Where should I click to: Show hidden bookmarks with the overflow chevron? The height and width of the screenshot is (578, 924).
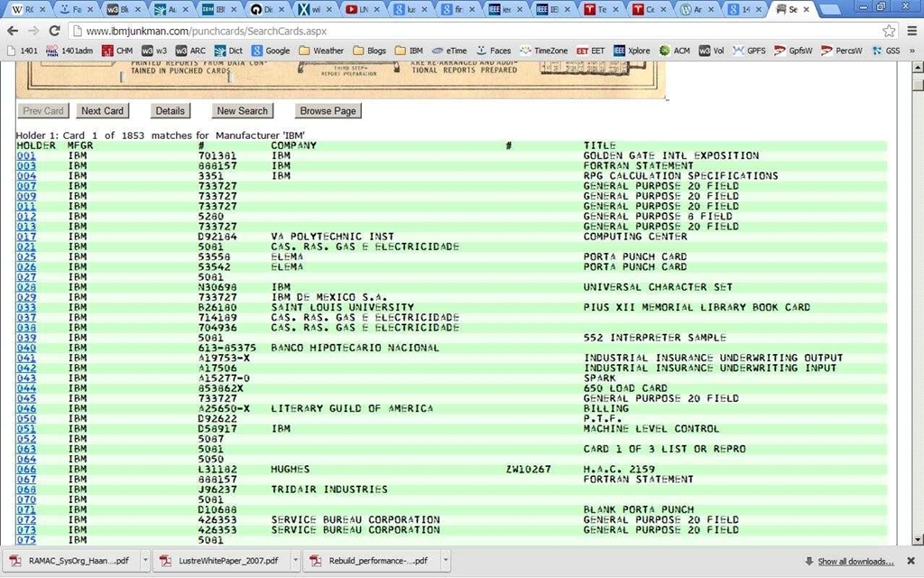point(911,51)
